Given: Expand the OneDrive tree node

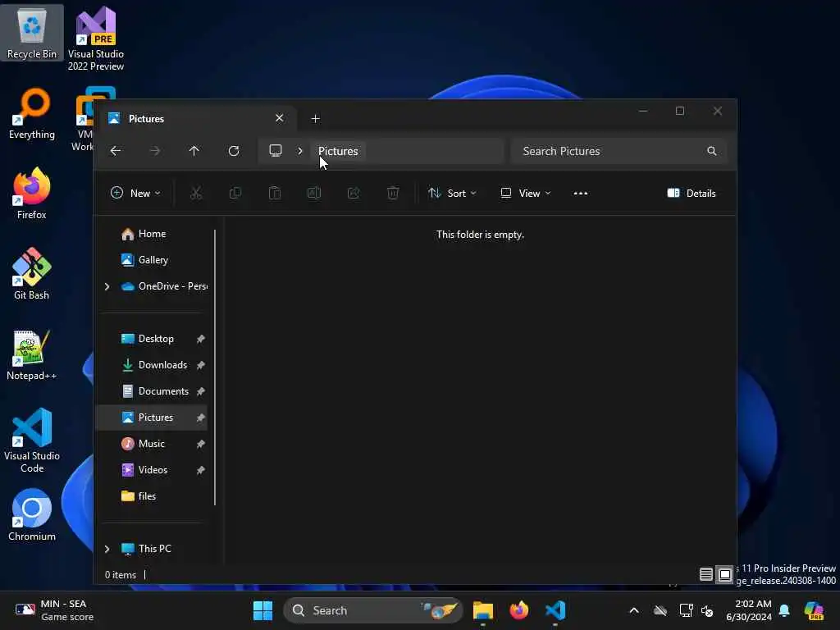Looking at the screenshot, I should click(x=107, y=286).
